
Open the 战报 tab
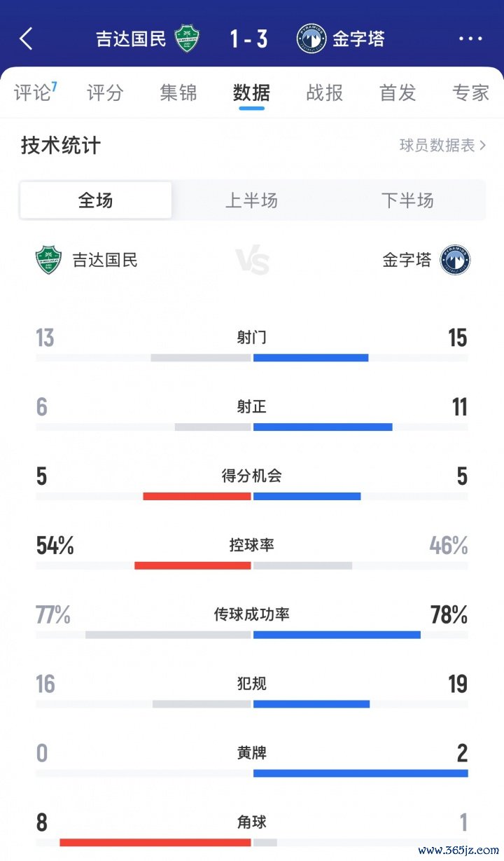[325, 92]
